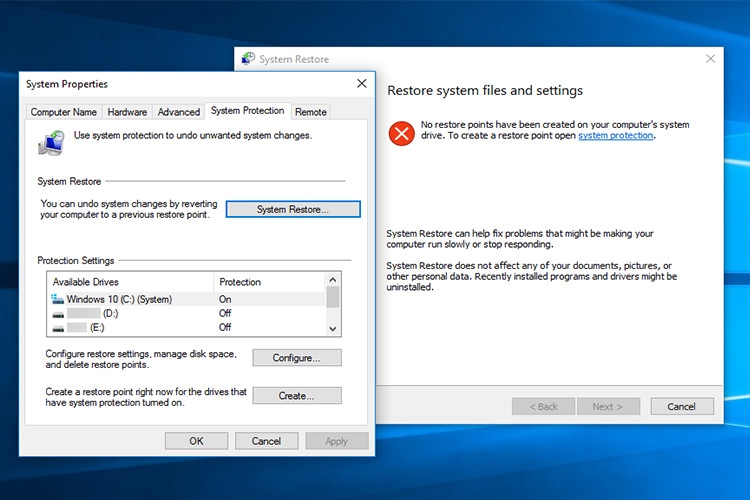The height and width of the screenshot is (500, 750).
Task: Click the Next > button in System Restore
Action: point(608,406)
